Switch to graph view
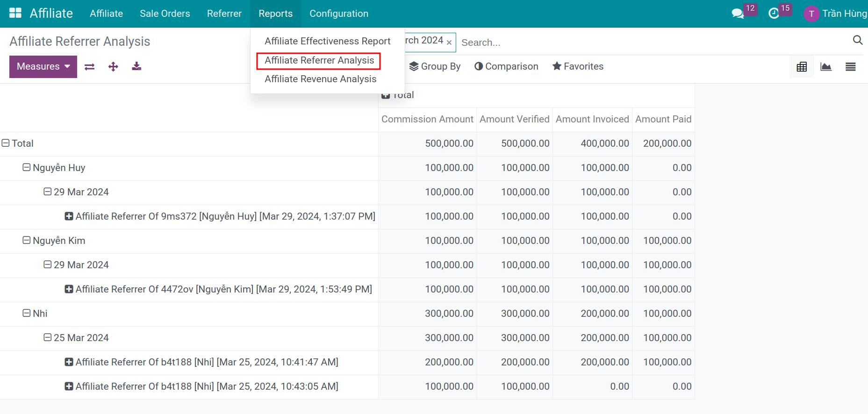The image size is (868, 414). (826, 67)
